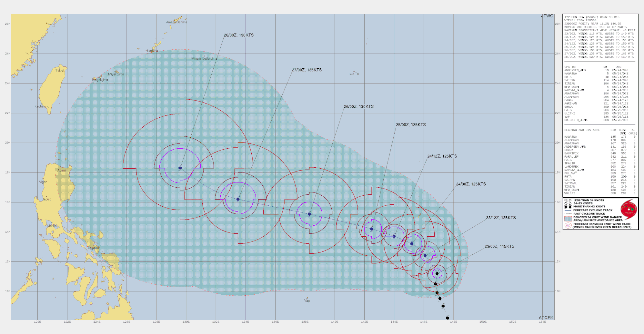Screen dimensions: 644x334
Task: Select the 26/00Z forecast position dot
Action: (x=309, y=214)
